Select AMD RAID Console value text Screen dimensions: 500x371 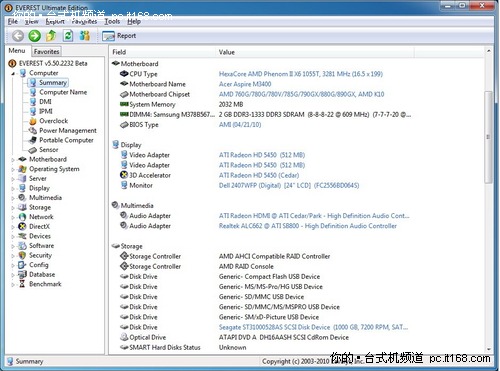pos(246,266)
